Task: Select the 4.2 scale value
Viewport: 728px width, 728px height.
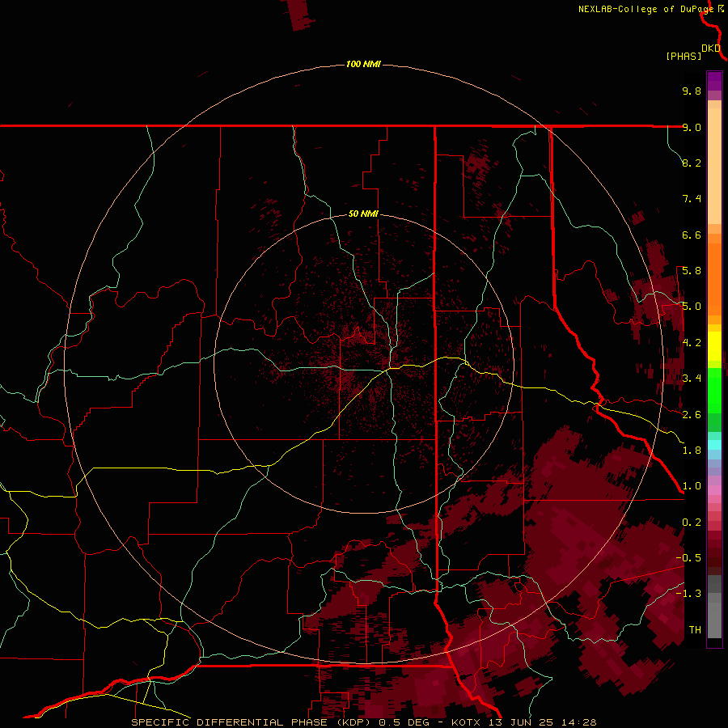Action: (x=692, y=343)
